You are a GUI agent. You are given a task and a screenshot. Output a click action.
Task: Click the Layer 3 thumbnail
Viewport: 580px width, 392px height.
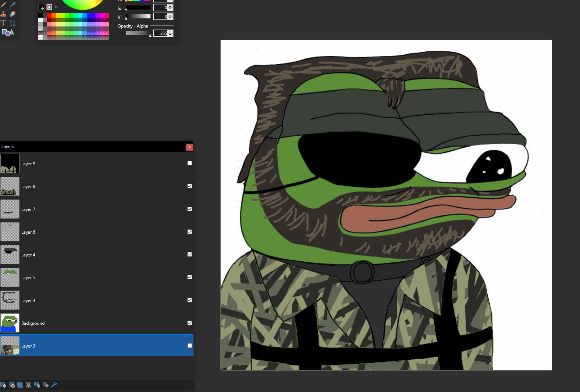point(10,346)
